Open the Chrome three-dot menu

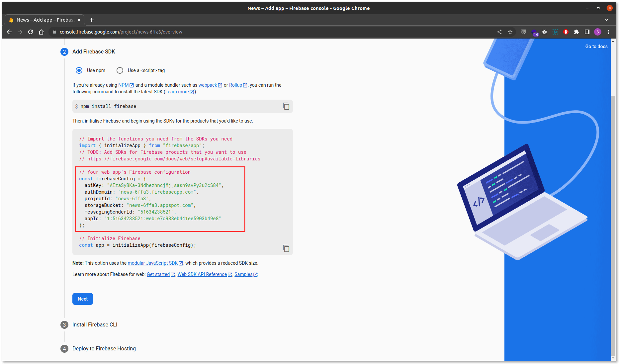point(608,32)
